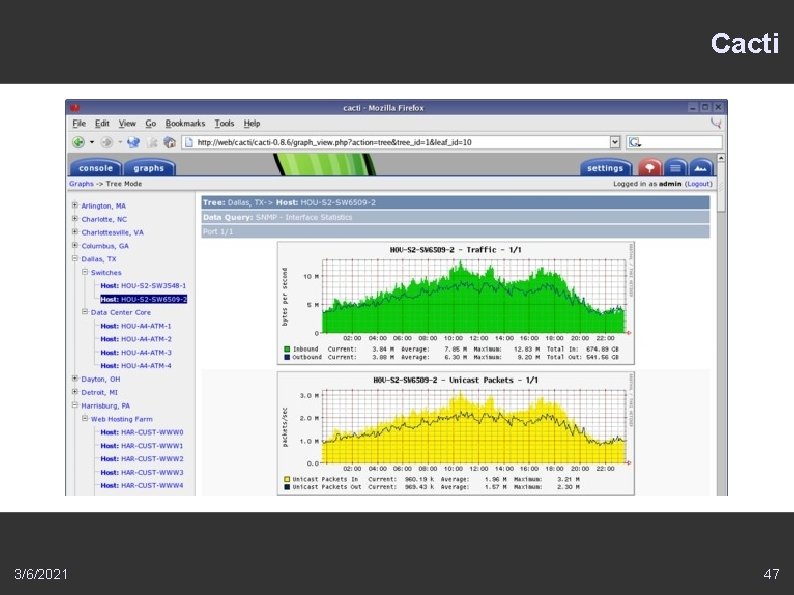Click the page scrollbar up arrow
This screenshot has height=595, width=794.
tap(721, 158)
